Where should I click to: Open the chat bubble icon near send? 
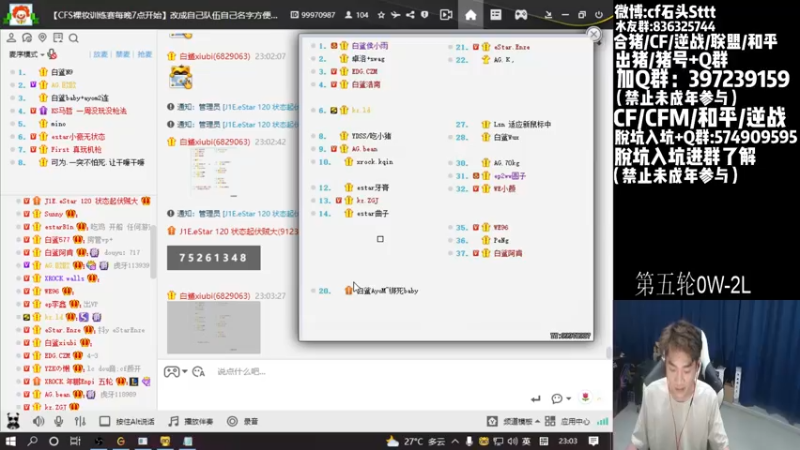[557, 398]
